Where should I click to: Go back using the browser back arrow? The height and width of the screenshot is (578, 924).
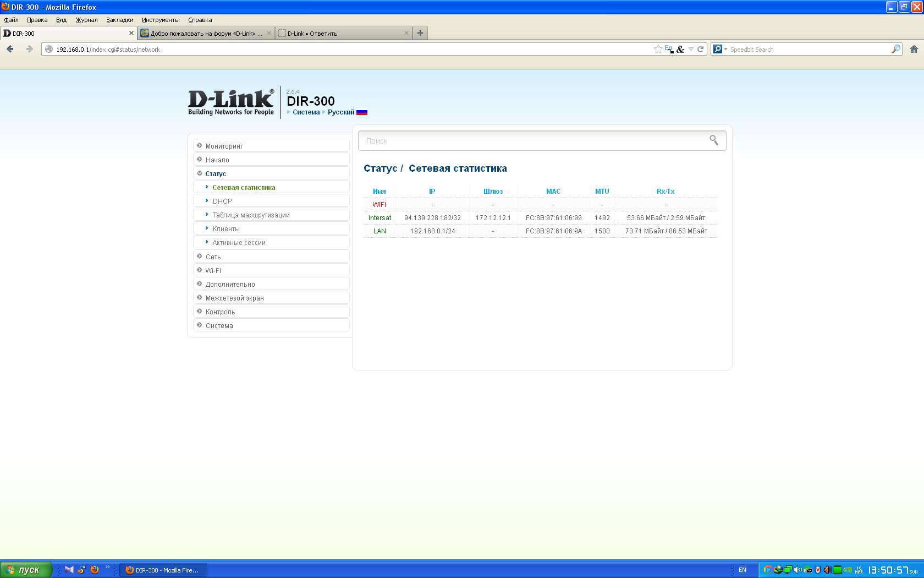(x=10, y=49)
